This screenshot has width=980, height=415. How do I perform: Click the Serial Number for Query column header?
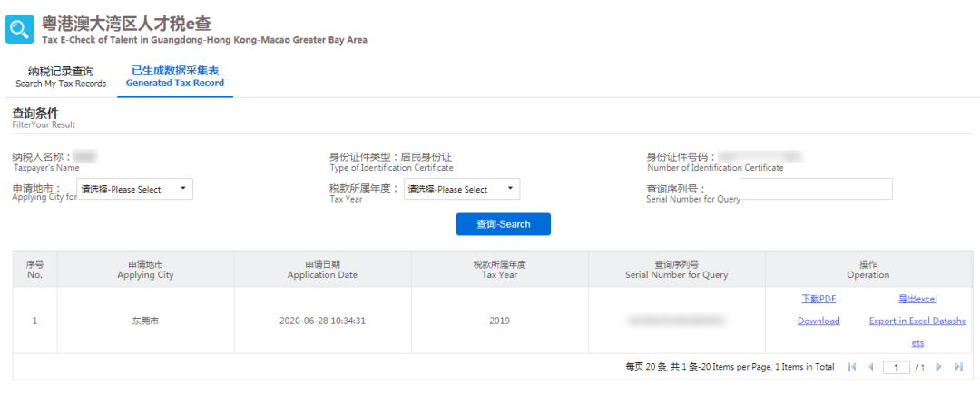pyautogui.click(x=676, y=270)
